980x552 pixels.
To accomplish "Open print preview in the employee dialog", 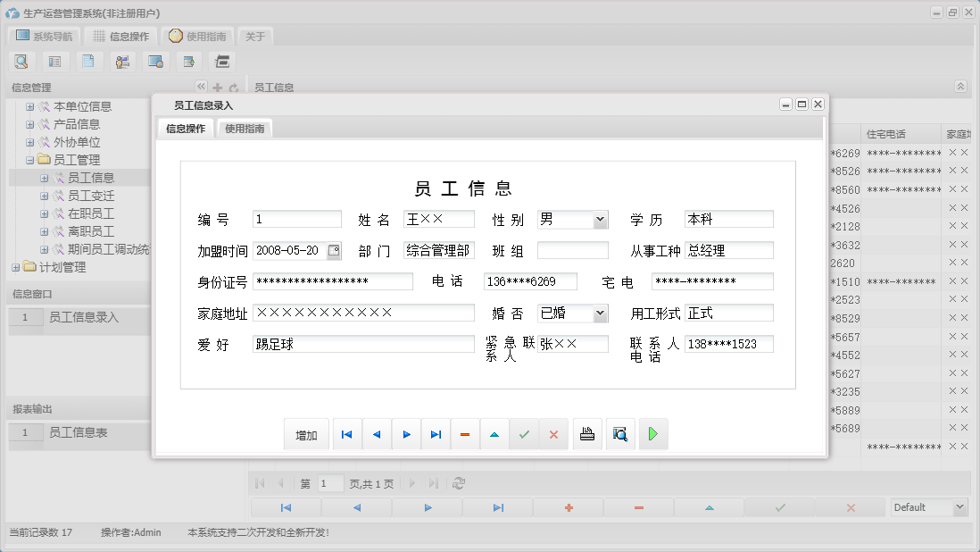I will click(620, 433).
